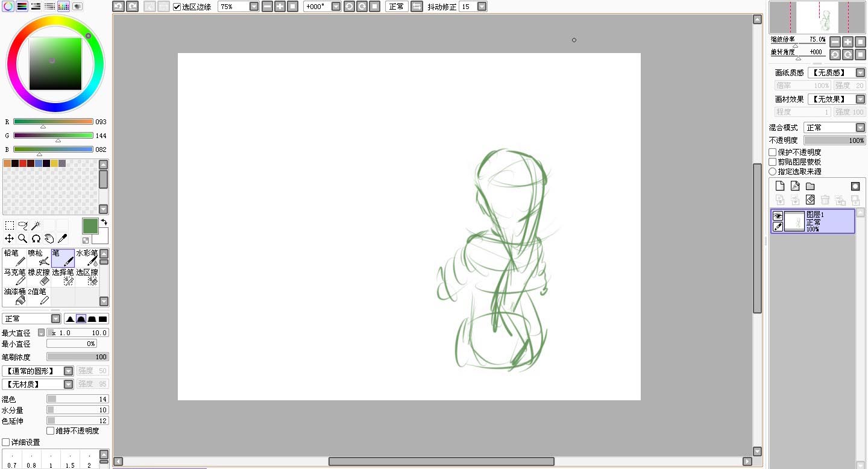Select the 1.5 brush size preset

[x=70, y=459]
